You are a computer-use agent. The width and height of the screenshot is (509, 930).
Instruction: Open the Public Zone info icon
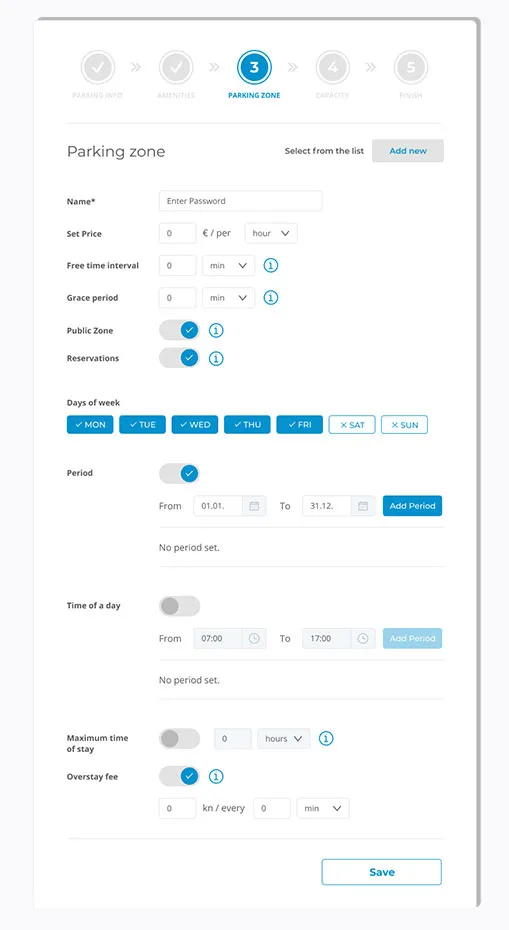pyautogui.click(x=217, y=330)
